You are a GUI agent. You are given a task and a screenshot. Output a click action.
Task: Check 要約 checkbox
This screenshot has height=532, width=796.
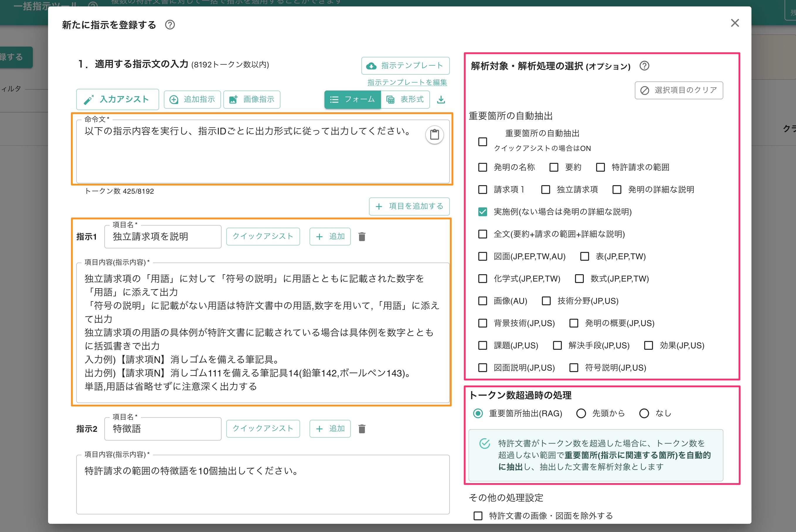(x=554, y=167)
